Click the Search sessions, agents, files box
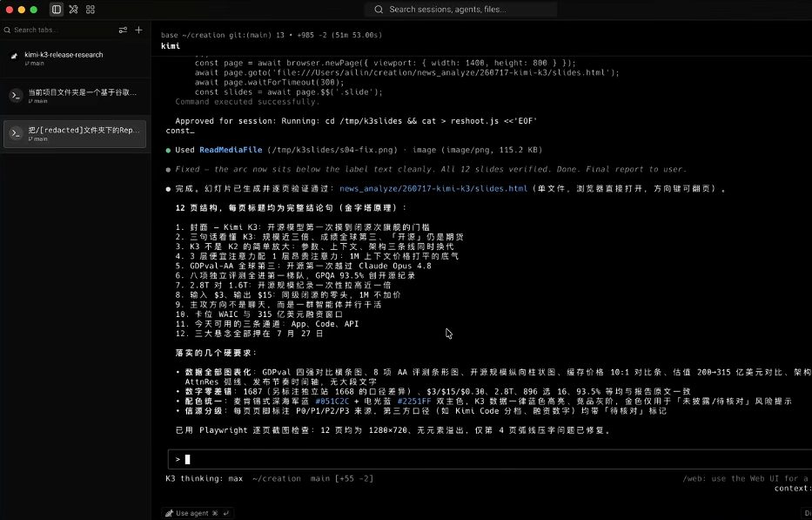812x520 pixels. pyautogui.click(x=460, y=10)
